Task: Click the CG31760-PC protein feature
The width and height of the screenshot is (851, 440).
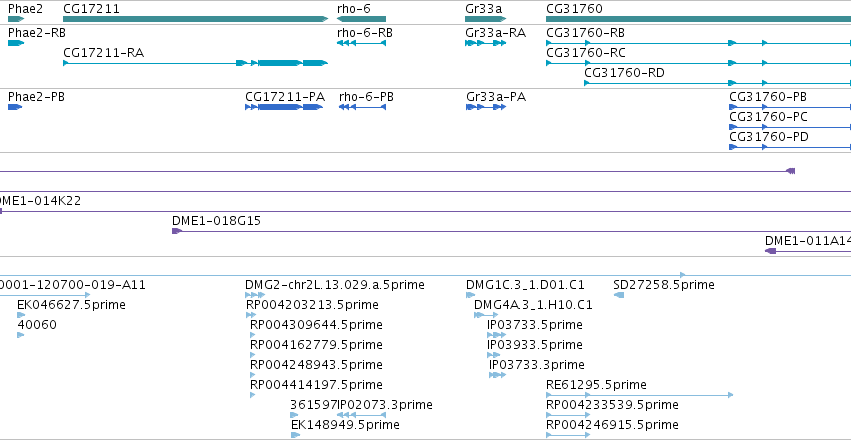Action: (x=790, y=127)
